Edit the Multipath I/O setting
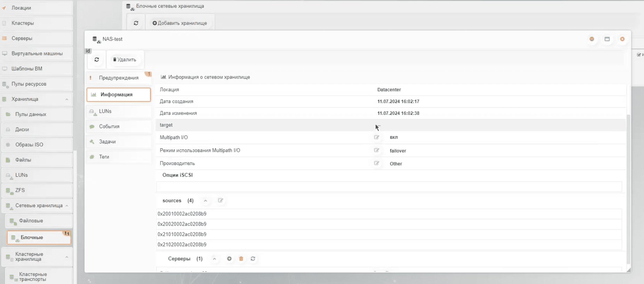 (376, 137)
